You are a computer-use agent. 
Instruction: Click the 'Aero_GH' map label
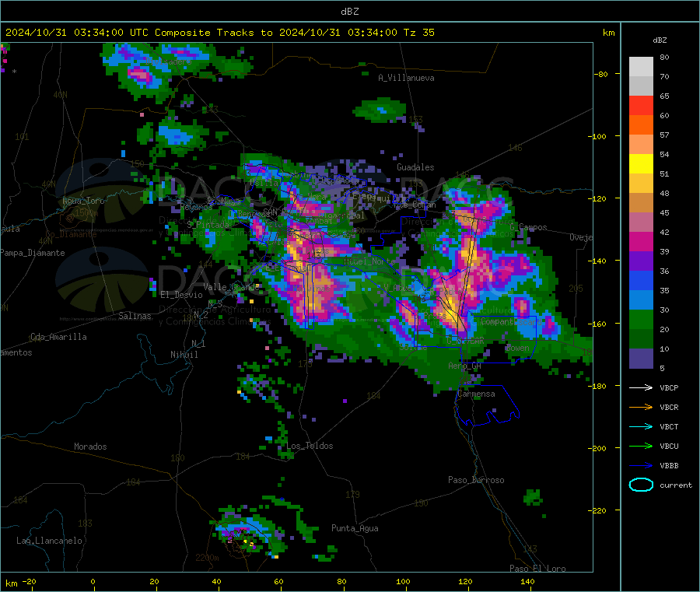pyautogui.click(x=465, y=366)
